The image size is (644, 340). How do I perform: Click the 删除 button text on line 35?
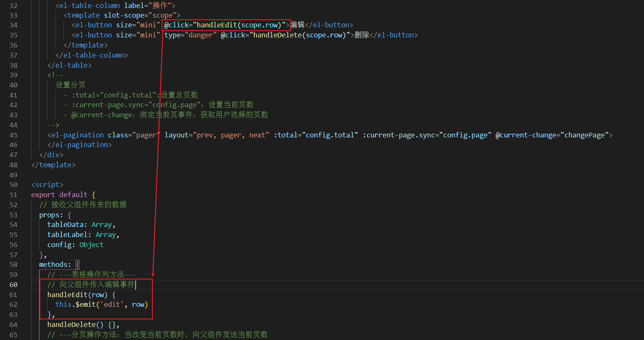point(362,35)
